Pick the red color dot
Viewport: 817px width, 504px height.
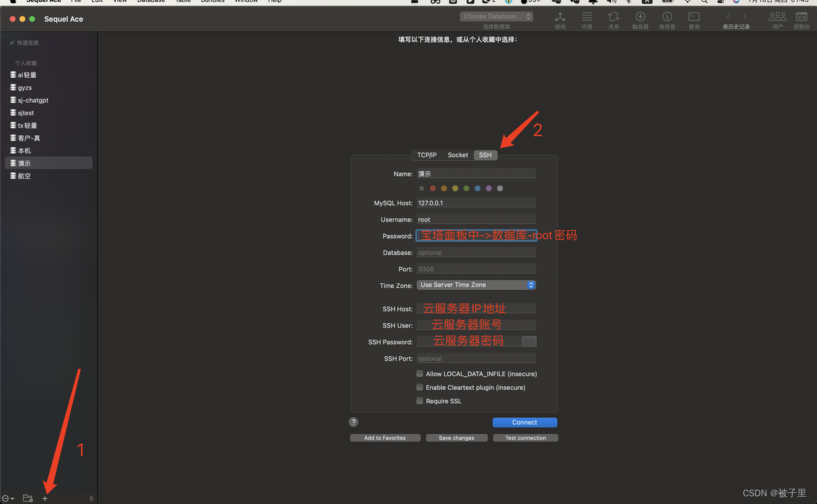click(x=433, y=188)
